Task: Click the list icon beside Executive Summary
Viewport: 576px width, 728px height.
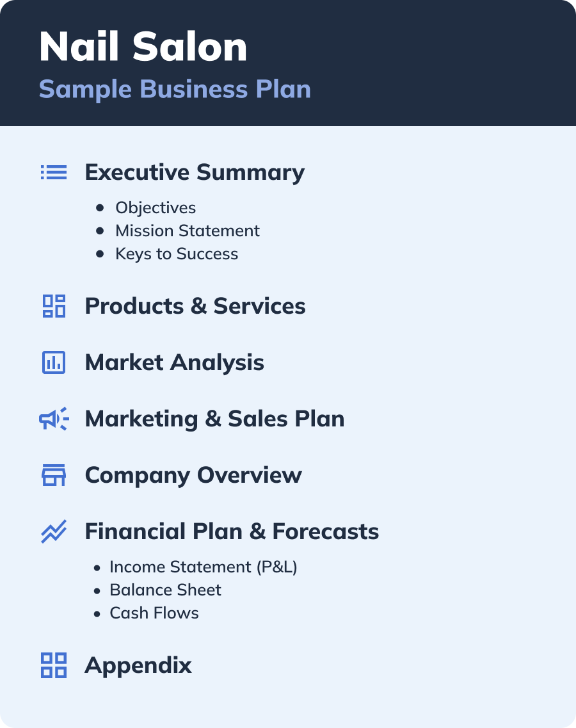Action: click(54, 172)
